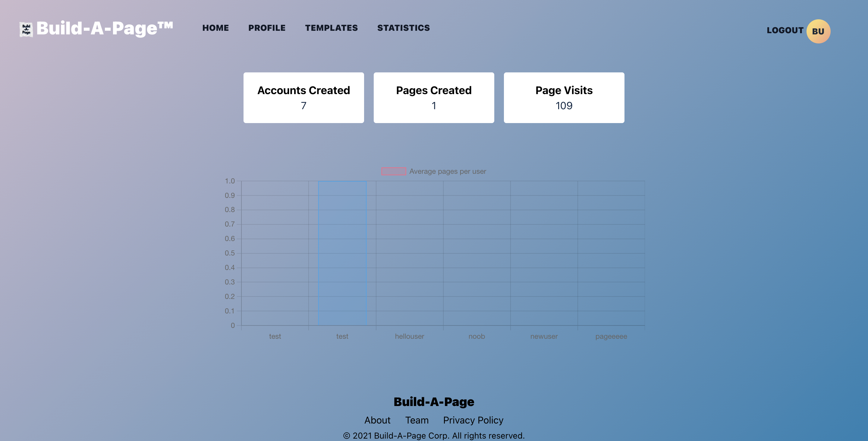Click the BU user avatar
This screenshot has width=868, height=441.
pyautogui.click(x=818, y=31)
